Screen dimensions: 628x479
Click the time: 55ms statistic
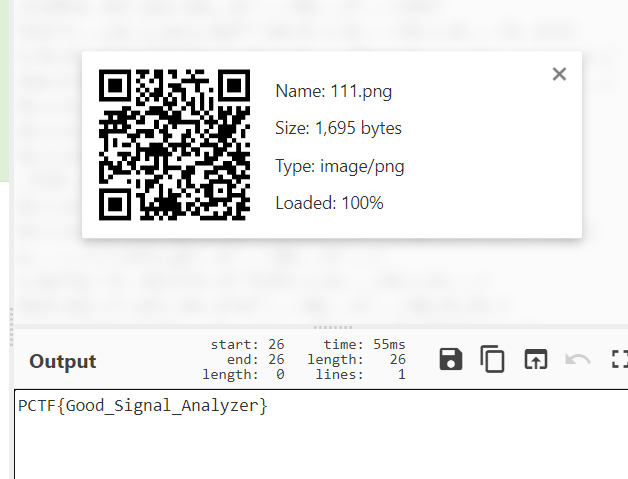point(364,344)
